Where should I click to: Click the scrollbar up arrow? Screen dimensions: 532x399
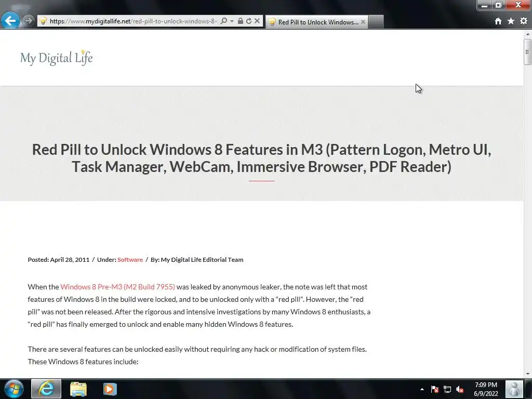coord(528,34)
